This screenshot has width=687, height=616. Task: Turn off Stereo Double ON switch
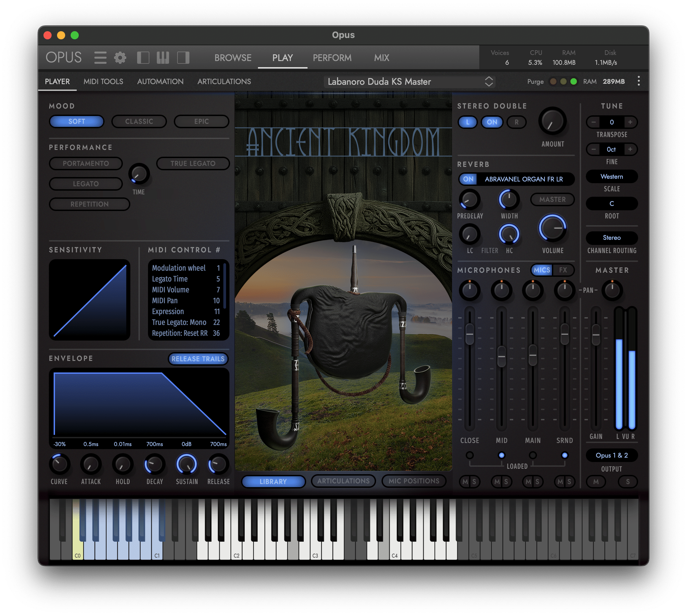(492, 122)
